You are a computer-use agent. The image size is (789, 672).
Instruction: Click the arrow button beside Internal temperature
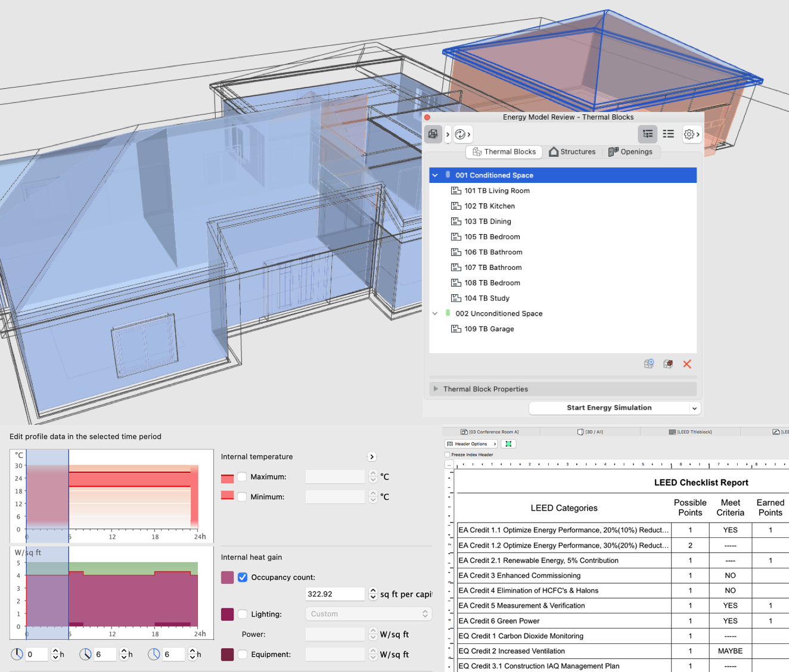click(372, 457)
